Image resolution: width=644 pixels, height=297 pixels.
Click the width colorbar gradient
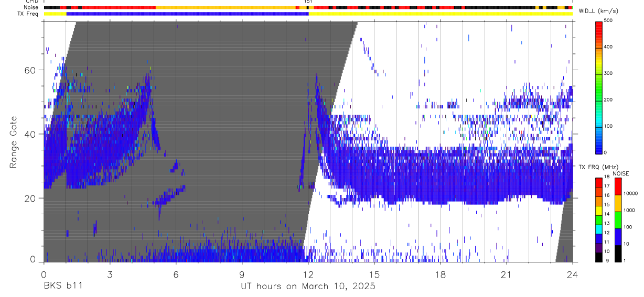pyautogui.click(x=599, y=87)
